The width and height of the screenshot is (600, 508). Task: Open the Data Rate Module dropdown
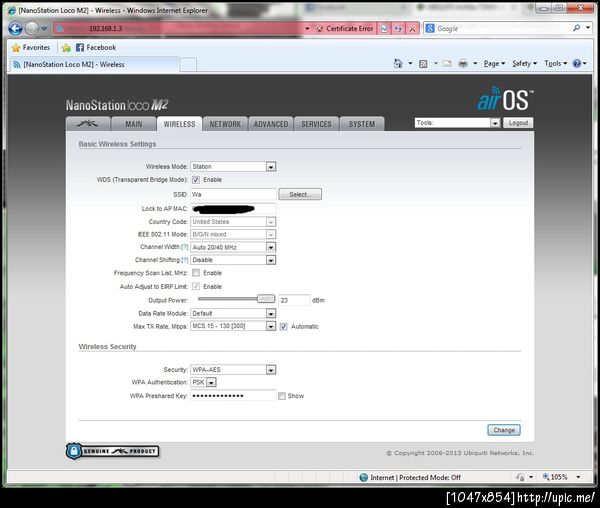point(233,313)
